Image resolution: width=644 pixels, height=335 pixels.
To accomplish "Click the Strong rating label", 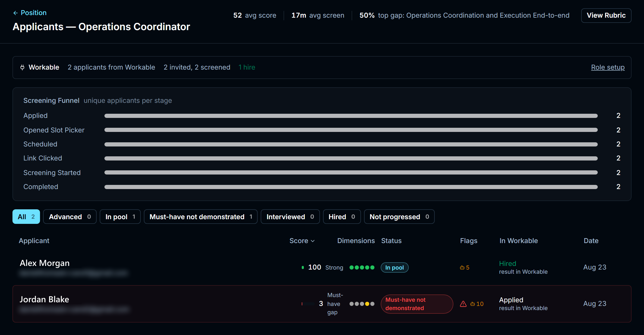I will tap(334, 267).
